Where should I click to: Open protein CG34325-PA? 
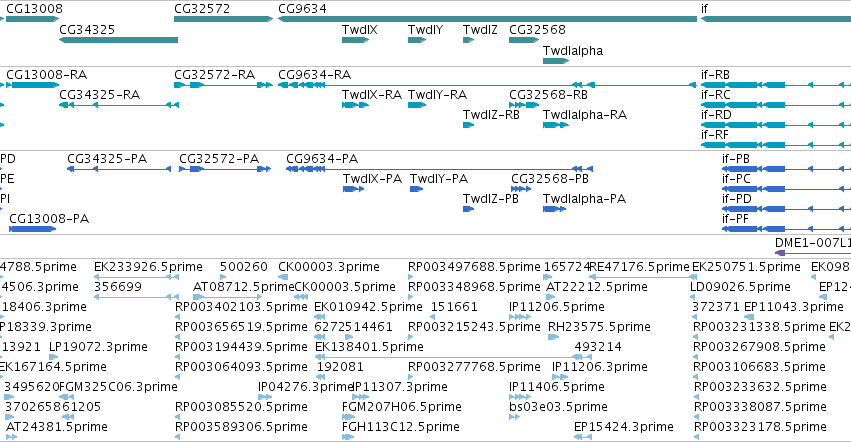pos(119,169)
